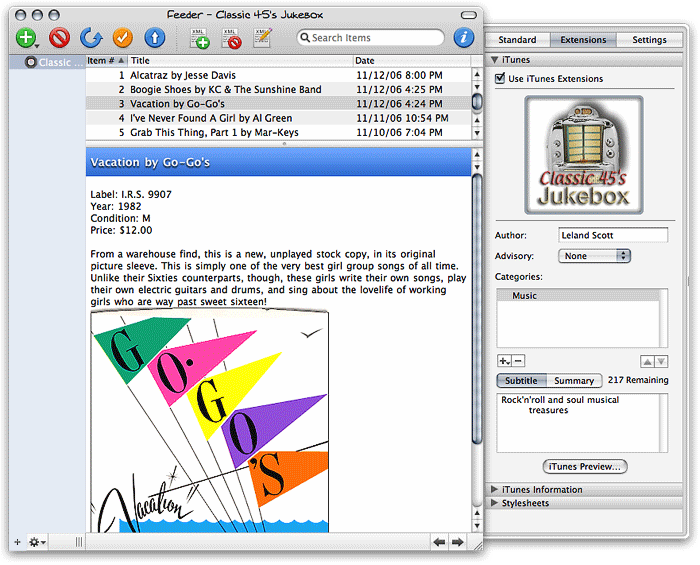Image resolution: width=700 pixels, height=565 pixels.
Task: Click the Classic 45's Jukebox artwork image
Action: point(584,155)
